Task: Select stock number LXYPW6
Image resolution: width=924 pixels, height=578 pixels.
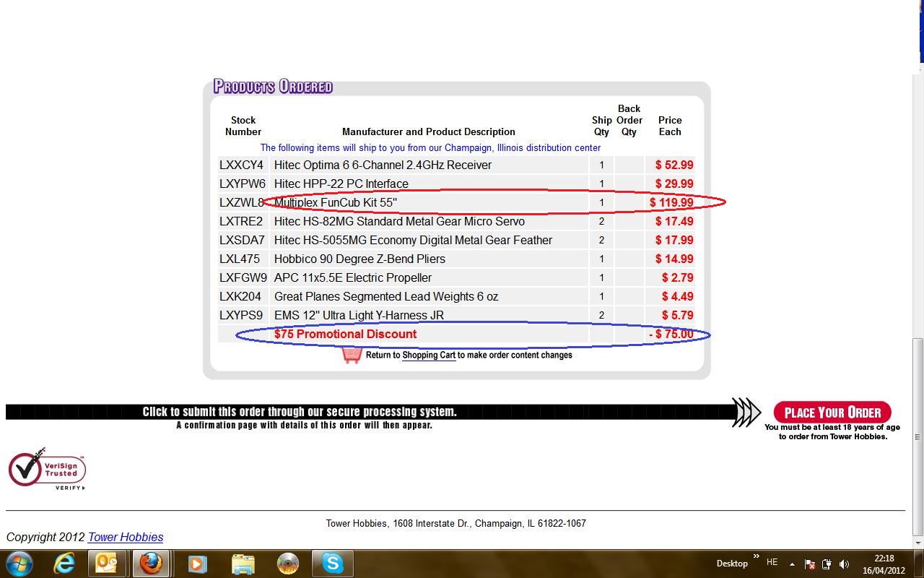Action: (243, 184)
